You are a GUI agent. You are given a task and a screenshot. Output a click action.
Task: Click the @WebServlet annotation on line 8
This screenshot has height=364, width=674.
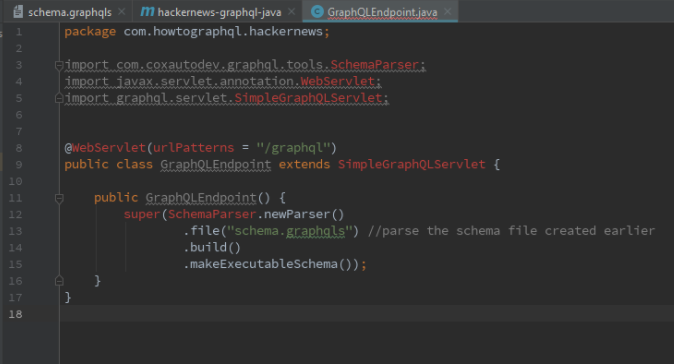coord(105,148)
